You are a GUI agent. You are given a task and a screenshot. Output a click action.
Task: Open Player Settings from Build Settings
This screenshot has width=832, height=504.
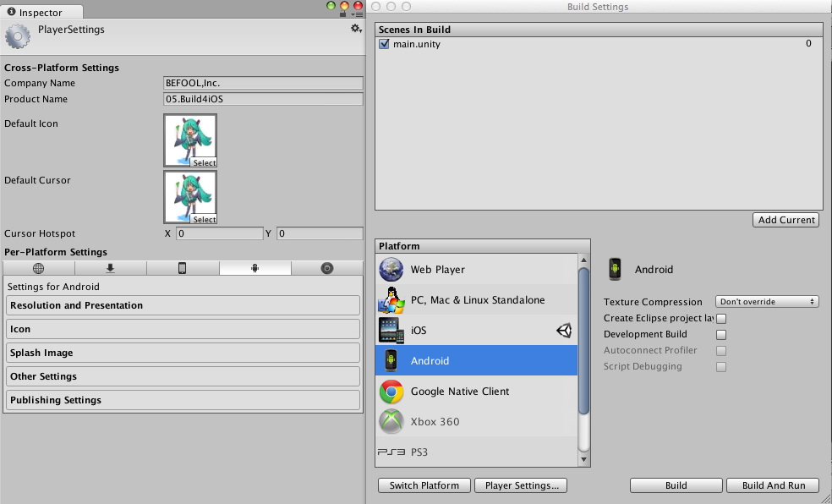[522, 485]
